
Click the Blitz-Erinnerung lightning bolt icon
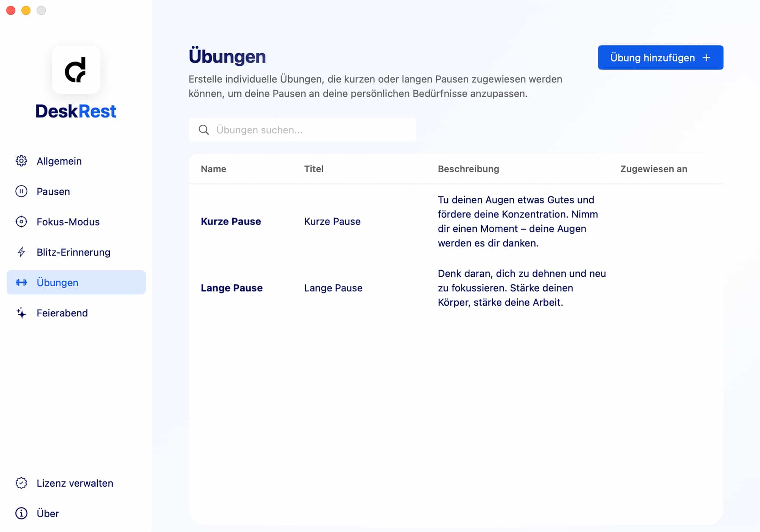[21, 252]
